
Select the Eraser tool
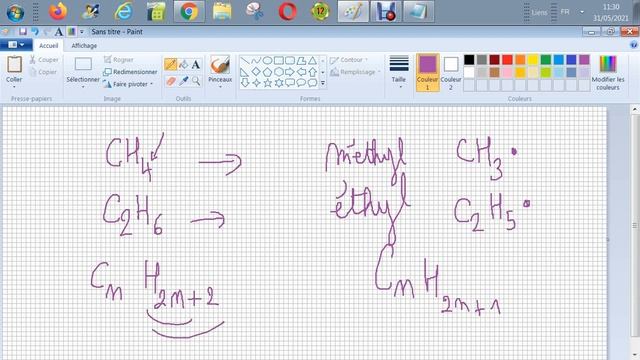tap(171, 81)
